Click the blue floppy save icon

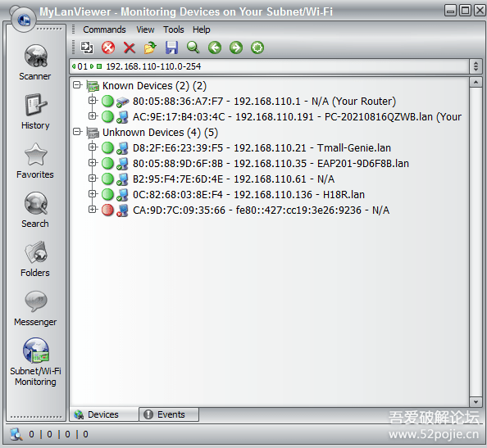point(171,48)
